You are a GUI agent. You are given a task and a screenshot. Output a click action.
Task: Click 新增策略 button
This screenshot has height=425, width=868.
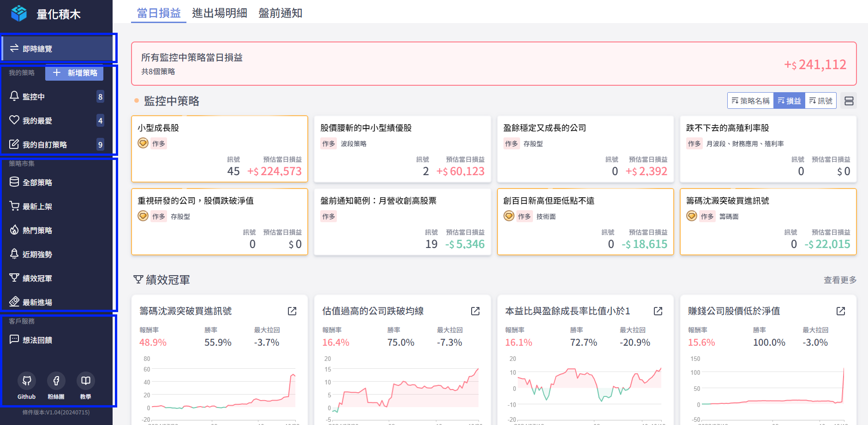click(x=75, y=73)
